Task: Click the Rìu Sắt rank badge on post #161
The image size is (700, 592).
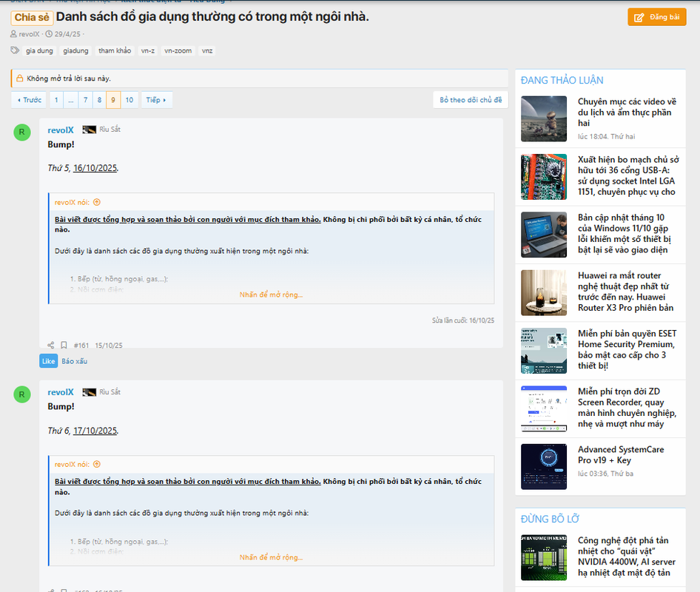Action: (101, 129)
